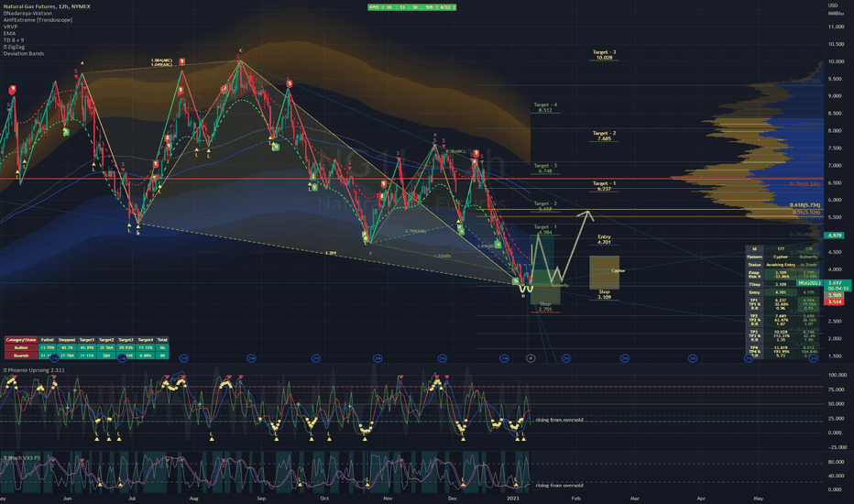The image size is (854, 504).
Task: Click the Bullish row label in stats table
Action: (21, 347)
